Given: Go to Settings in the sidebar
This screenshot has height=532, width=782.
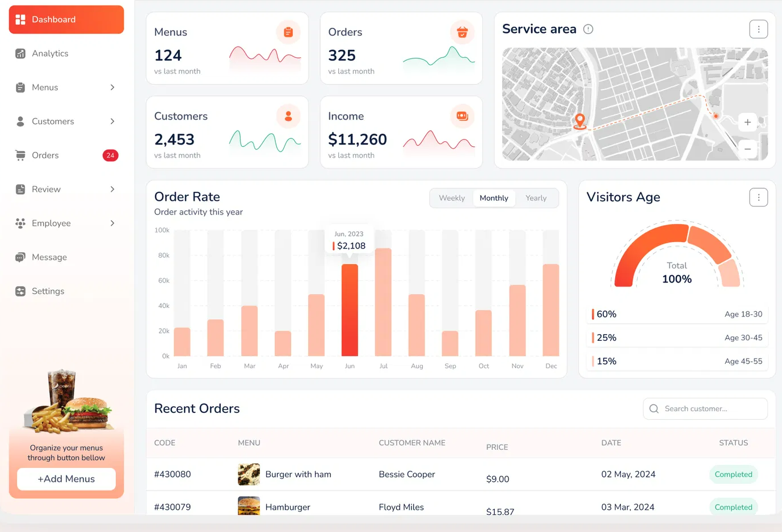Looking at the screenshot, I should [x=48, y=292].
